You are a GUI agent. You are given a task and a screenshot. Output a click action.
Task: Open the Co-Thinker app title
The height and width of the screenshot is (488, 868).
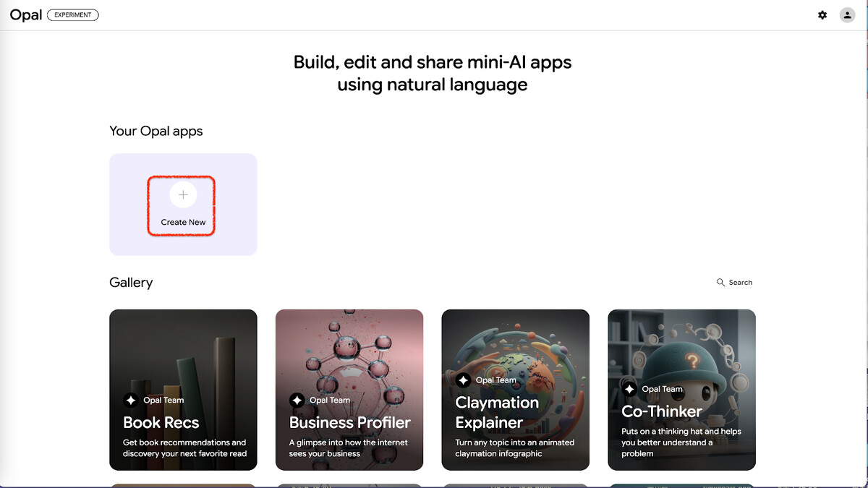[662, 411]
